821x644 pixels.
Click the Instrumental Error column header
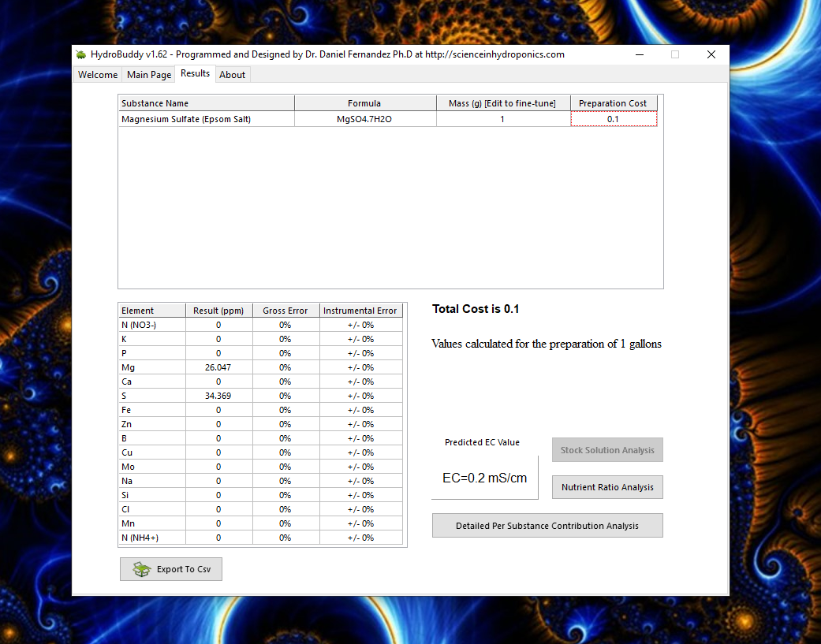click(360, 311)
